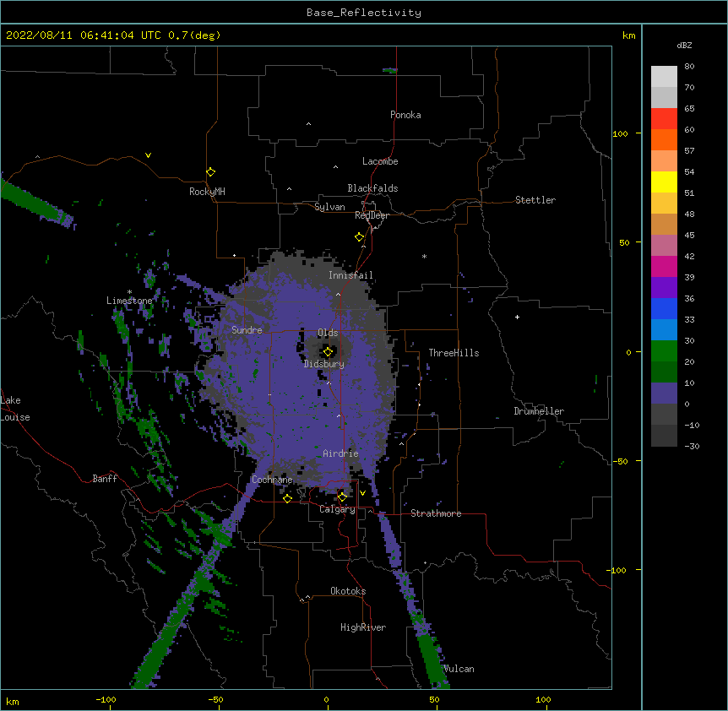The image size is (728, 711).
Task: Click the ThreeHills city label
Action: coord(454,353)
